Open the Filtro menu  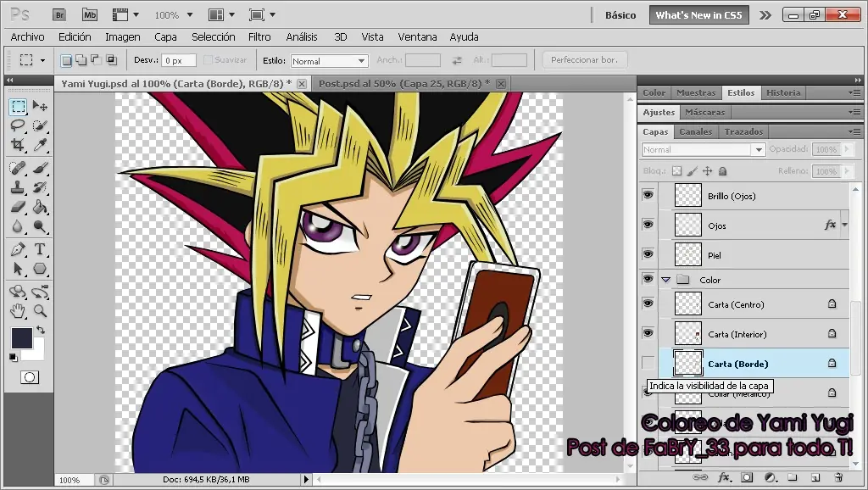click(x=259, y=36)
